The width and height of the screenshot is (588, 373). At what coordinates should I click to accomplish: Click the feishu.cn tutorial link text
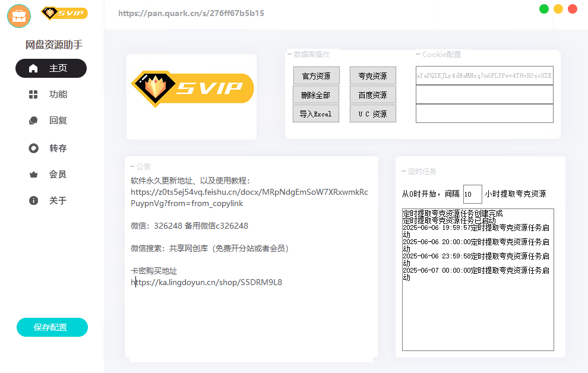click(x=249, y=198)
